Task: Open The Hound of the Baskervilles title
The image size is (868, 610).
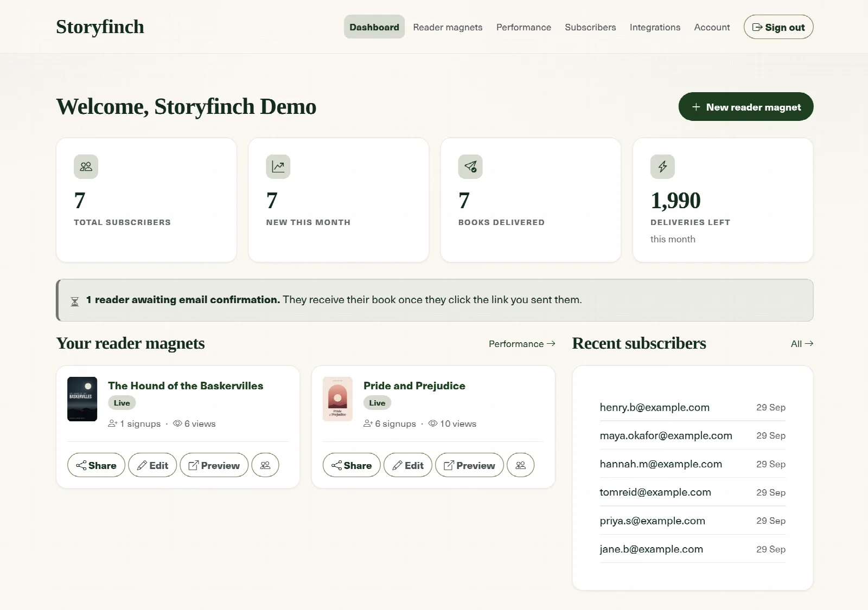Action: click(x=186, y=386)
